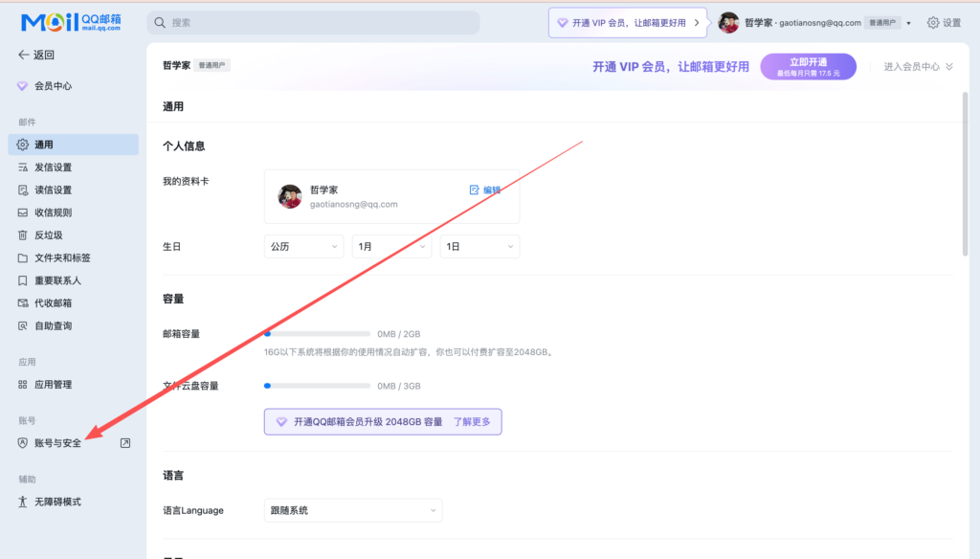Click the external link icon beside 账号与安全
This screenshot has width=980, height=559.
125,443
